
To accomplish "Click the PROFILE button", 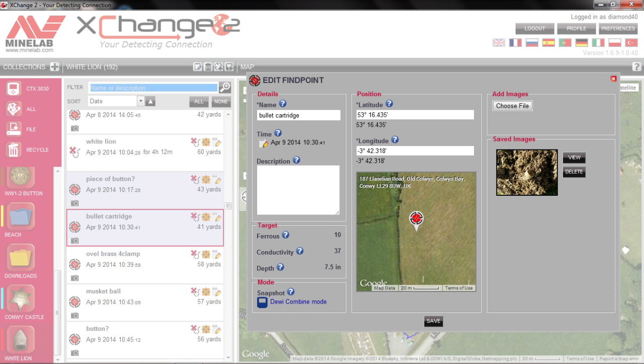I will point(577,29).
